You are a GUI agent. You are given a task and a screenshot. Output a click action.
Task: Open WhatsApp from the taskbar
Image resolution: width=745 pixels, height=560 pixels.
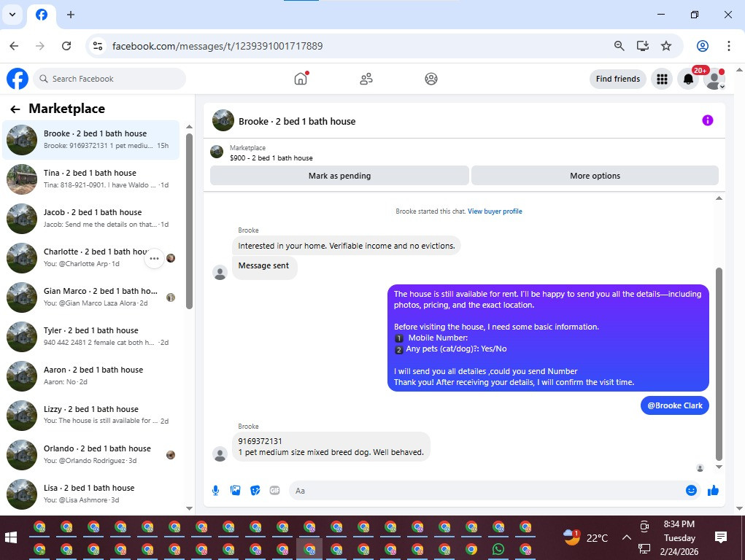(498, 549)
